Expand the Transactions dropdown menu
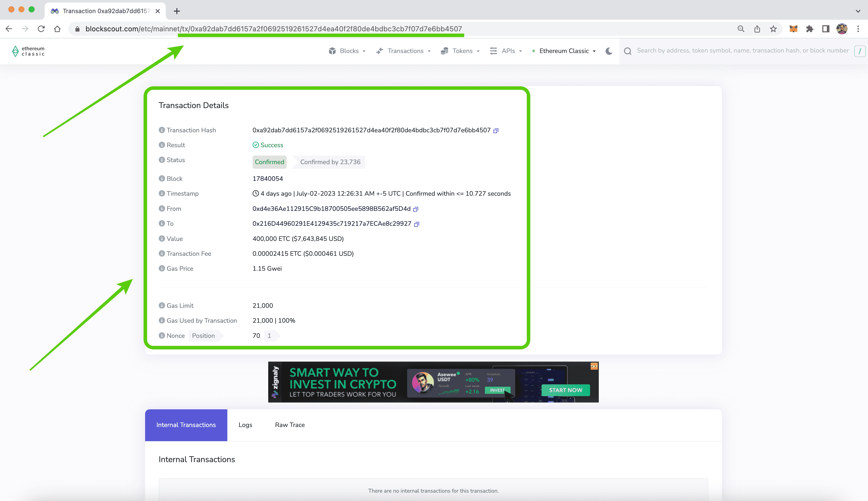868x501 pixels. (x=403, y=51)
